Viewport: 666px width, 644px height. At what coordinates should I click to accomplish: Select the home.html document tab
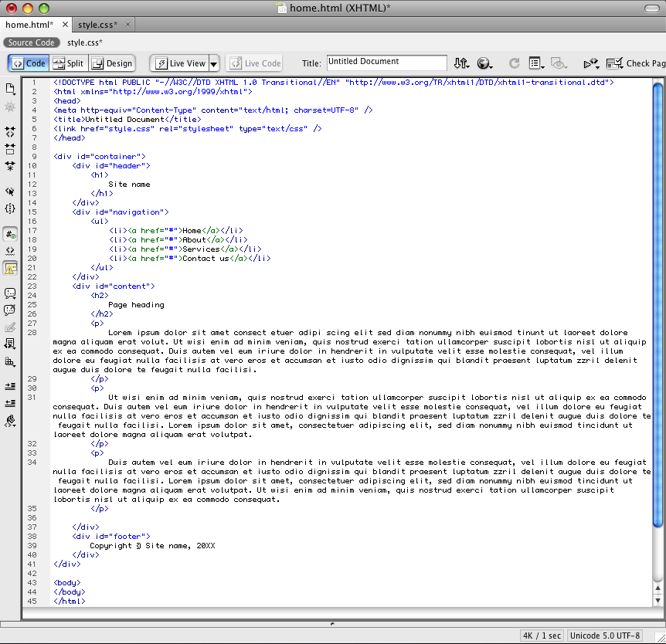click(29, 25)
